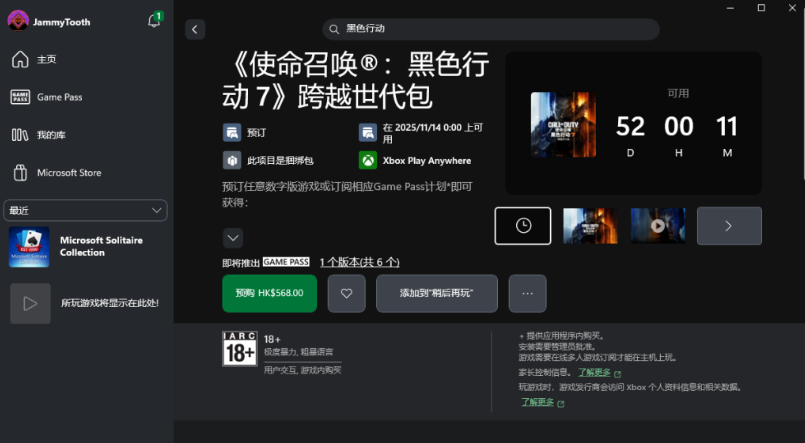
Task: Select the countdown clock thumbnail
Action: click(x=523, y=226)
